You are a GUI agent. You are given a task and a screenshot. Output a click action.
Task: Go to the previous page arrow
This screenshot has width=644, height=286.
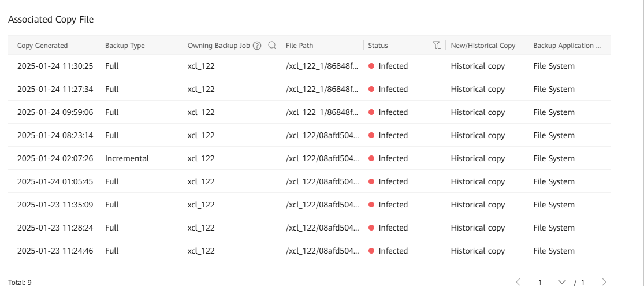point(518,282)
